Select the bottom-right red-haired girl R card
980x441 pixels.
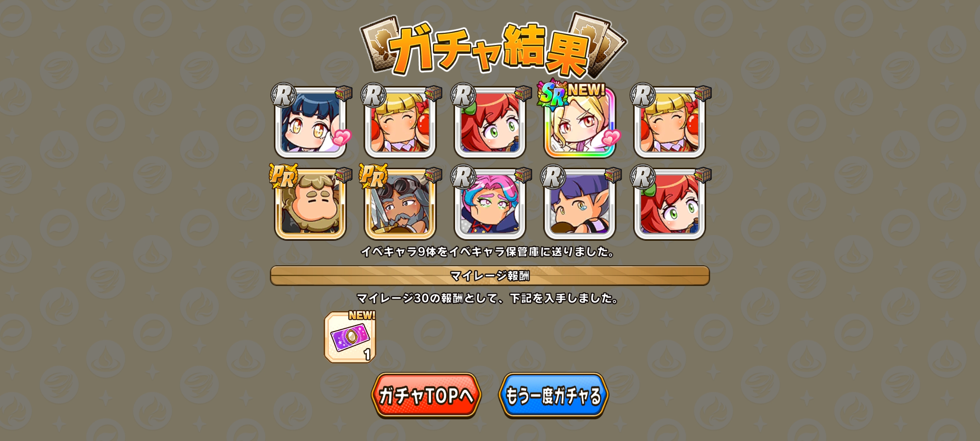[x=669, y=204]
